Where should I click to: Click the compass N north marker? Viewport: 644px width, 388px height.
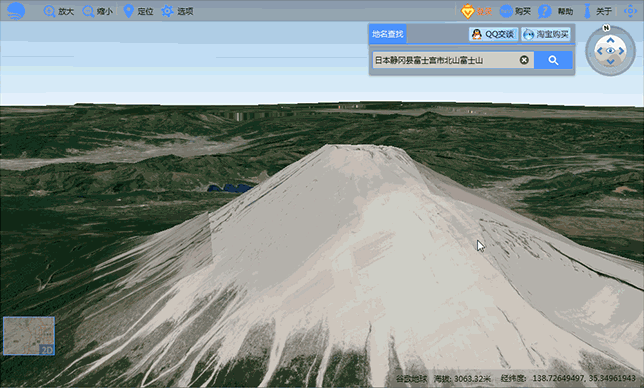(606, 28)
